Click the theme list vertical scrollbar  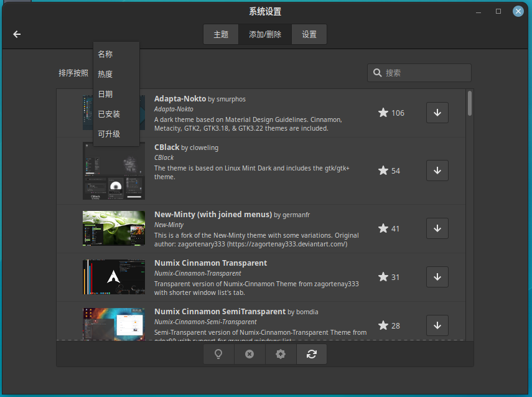point(470,103)
